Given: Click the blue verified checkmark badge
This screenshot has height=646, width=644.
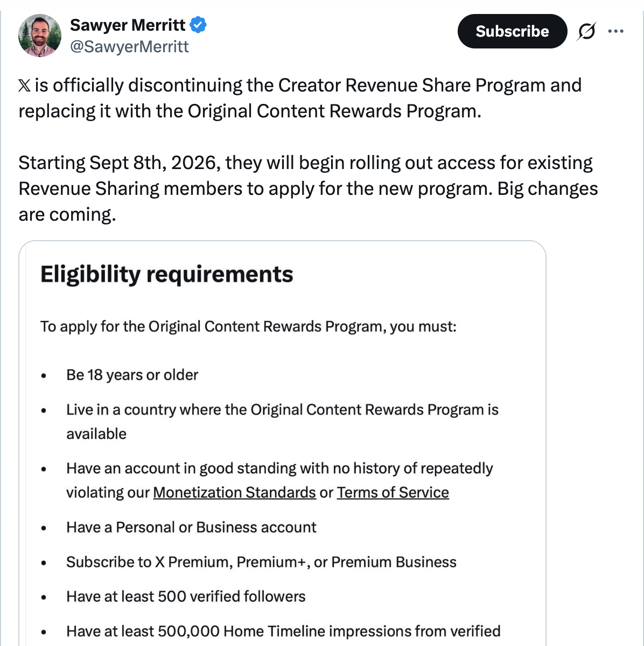Looking at the screenshot, I should 199,25.
